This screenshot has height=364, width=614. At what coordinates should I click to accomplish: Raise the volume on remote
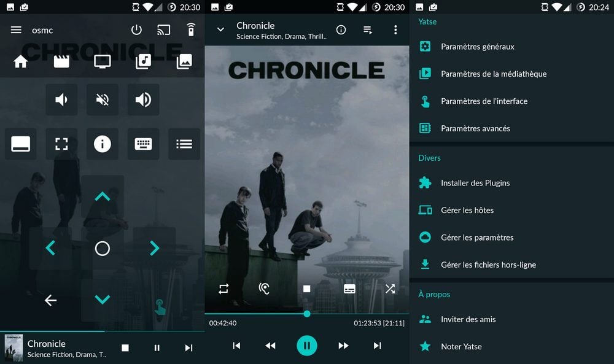point(143,99)
